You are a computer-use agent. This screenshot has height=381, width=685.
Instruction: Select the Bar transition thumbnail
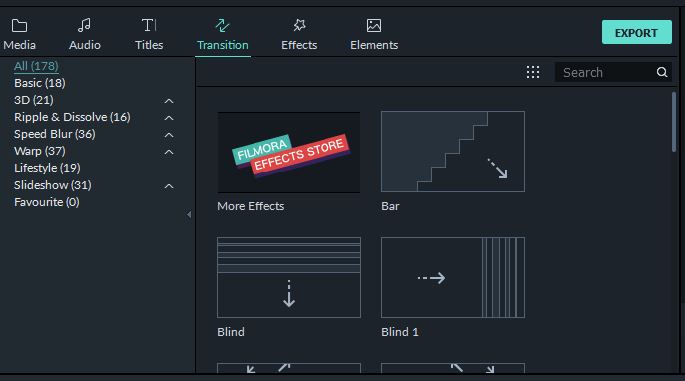tap(453, 151)
